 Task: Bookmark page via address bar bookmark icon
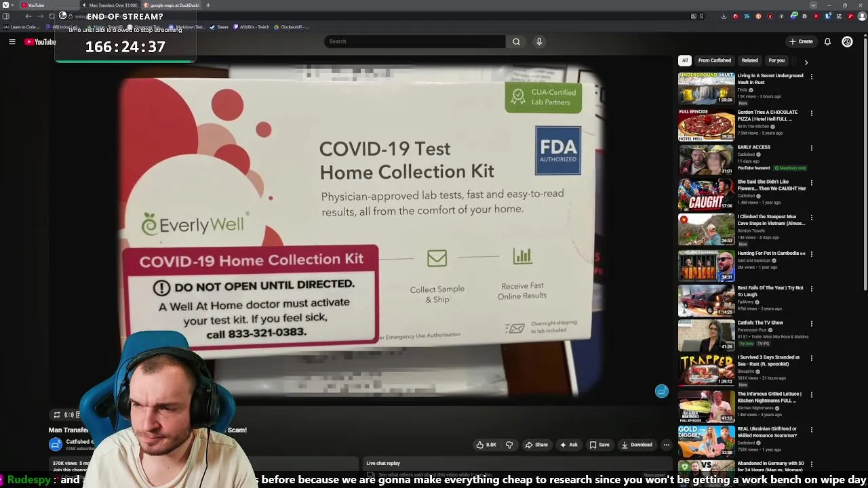point(701,16)
